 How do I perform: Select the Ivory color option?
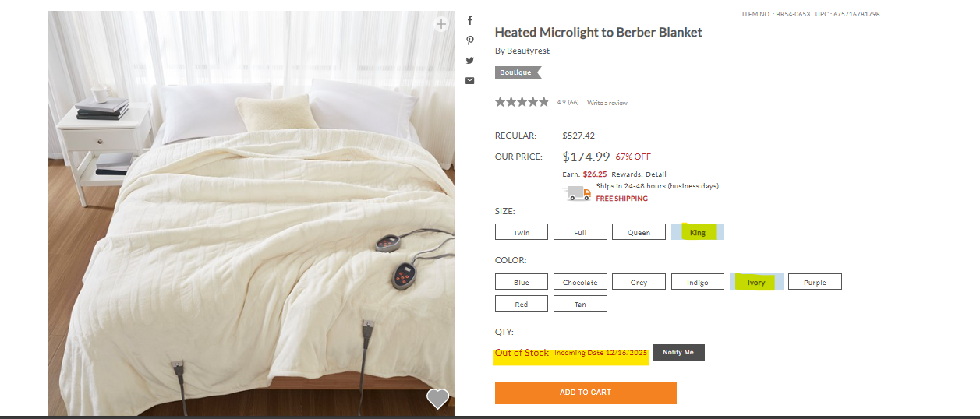(x=756, y=282)
